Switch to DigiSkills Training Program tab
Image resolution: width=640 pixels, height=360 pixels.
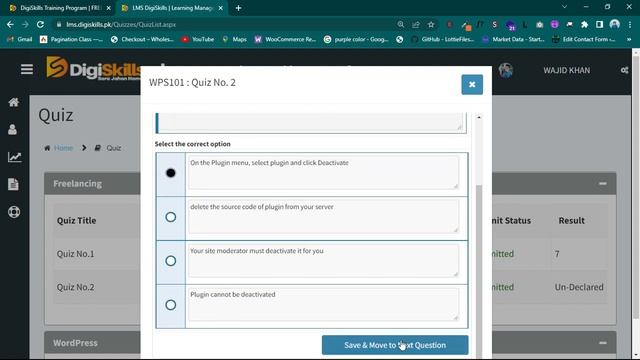coord(60,8)
